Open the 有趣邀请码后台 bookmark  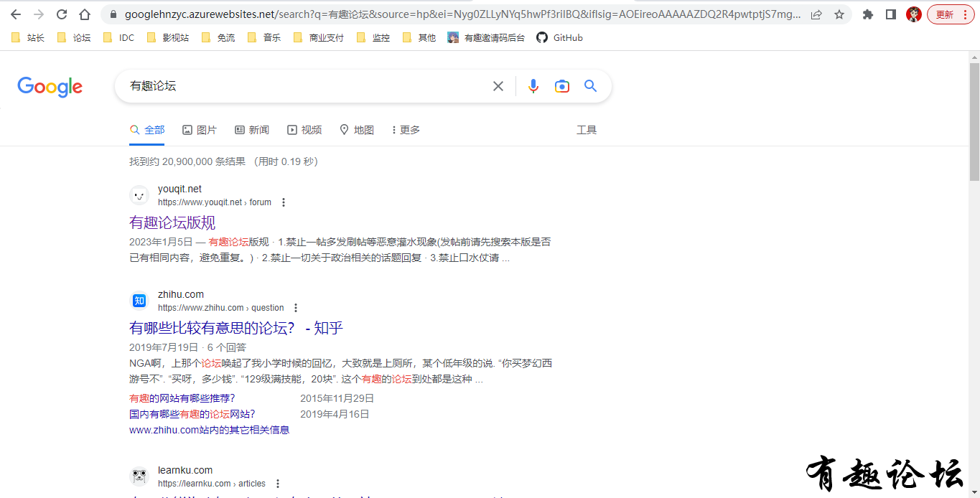tap(486, 37)
